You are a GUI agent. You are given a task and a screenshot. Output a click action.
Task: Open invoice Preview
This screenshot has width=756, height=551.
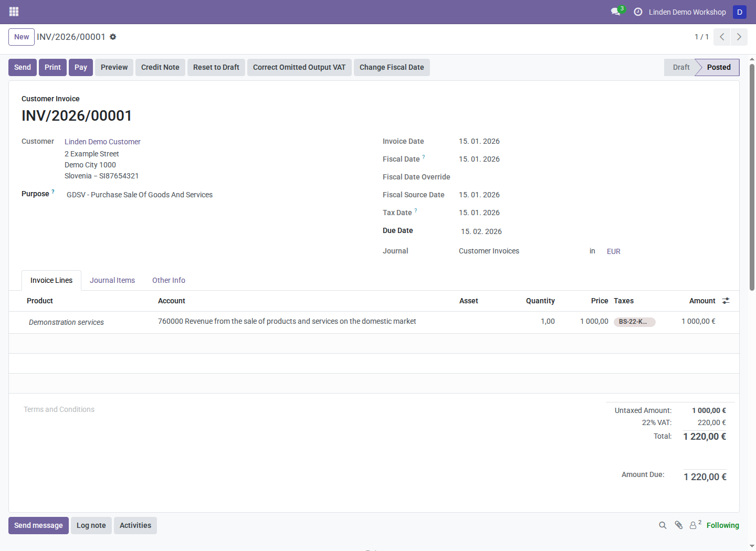114,67
